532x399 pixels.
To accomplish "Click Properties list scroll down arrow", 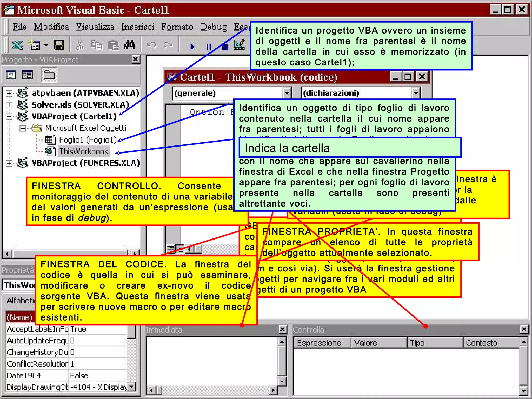I will tap(132, 387).
